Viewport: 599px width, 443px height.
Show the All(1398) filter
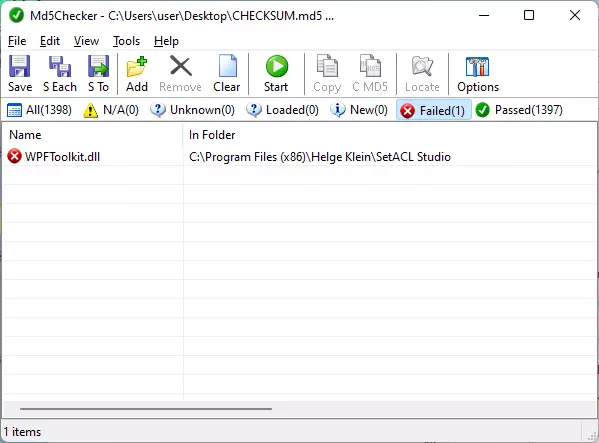[x=39, y=110]
